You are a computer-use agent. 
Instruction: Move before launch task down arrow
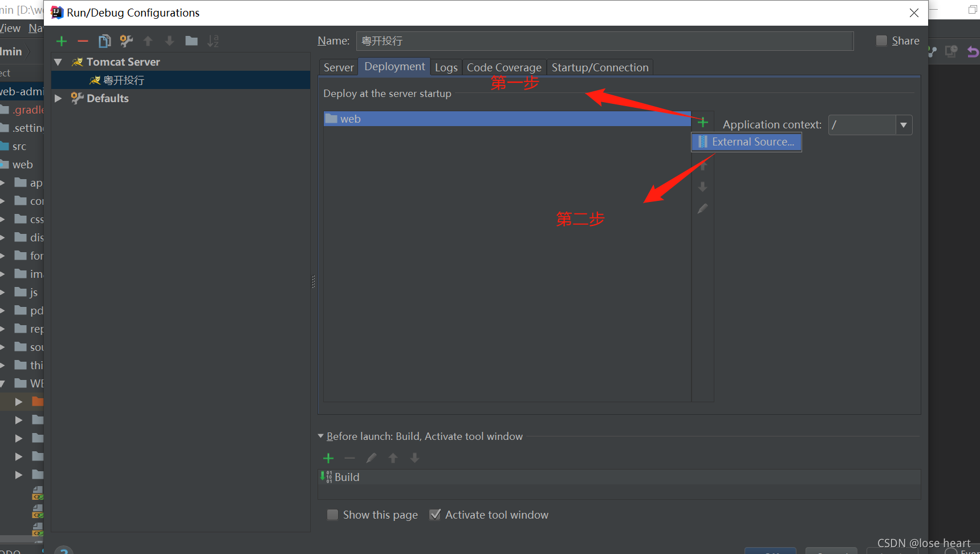coord(414,458)
